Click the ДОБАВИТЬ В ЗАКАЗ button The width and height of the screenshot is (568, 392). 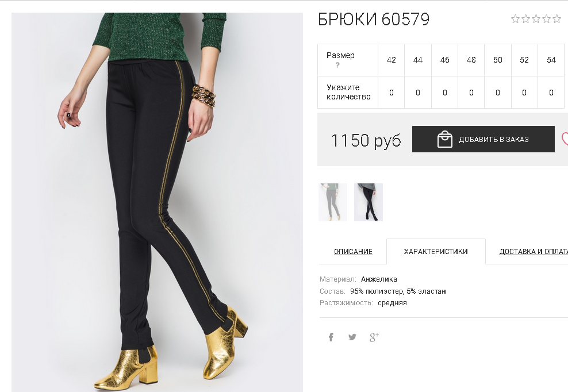(x=483, y=139)
